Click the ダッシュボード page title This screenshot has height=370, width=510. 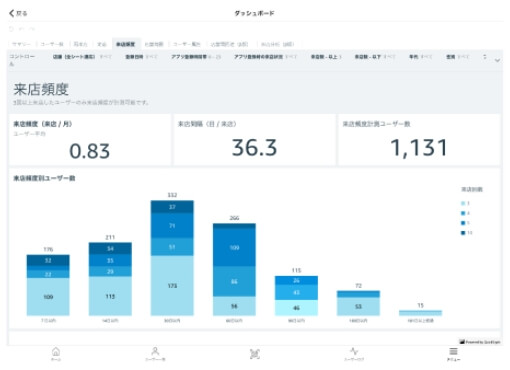254,13
